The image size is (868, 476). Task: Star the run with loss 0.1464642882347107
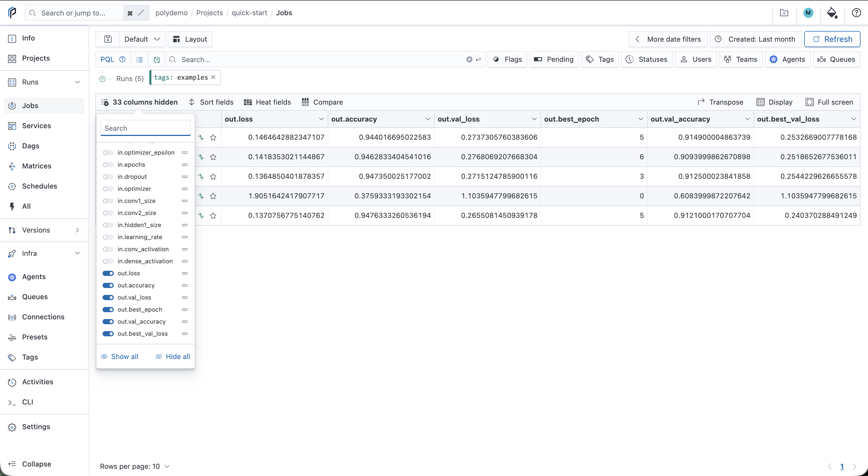tap(213, 138)
